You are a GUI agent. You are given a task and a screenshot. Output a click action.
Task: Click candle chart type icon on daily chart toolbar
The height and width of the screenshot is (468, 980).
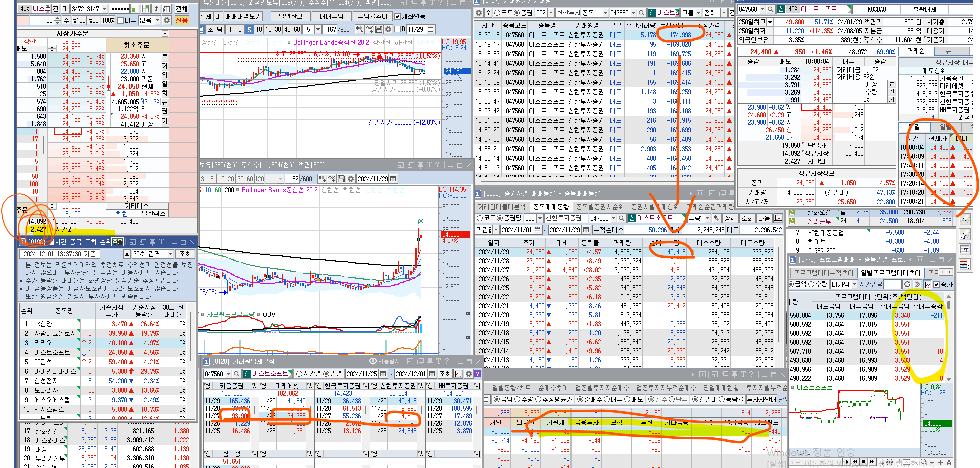[x=322, y=179]
